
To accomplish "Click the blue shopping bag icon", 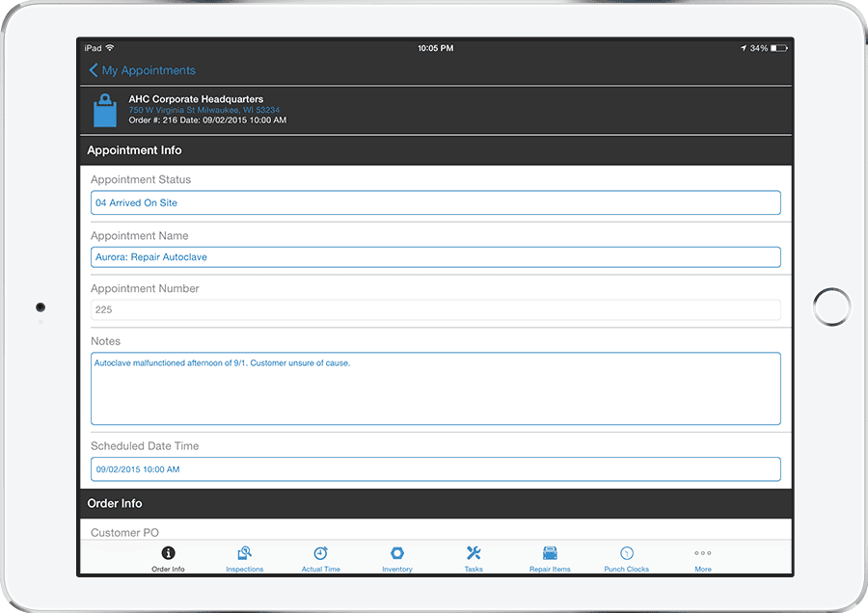I will [107, 109].
